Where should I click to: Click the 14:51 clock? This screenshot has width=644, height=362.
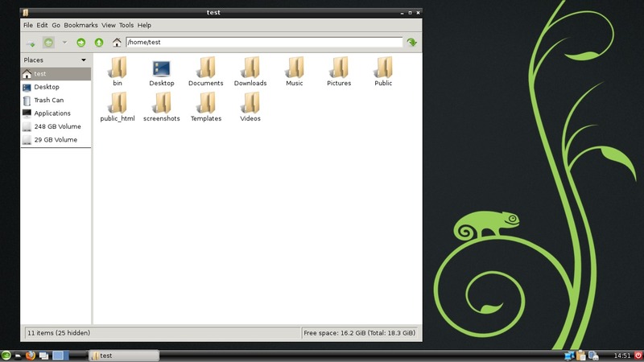click(621, 356)
